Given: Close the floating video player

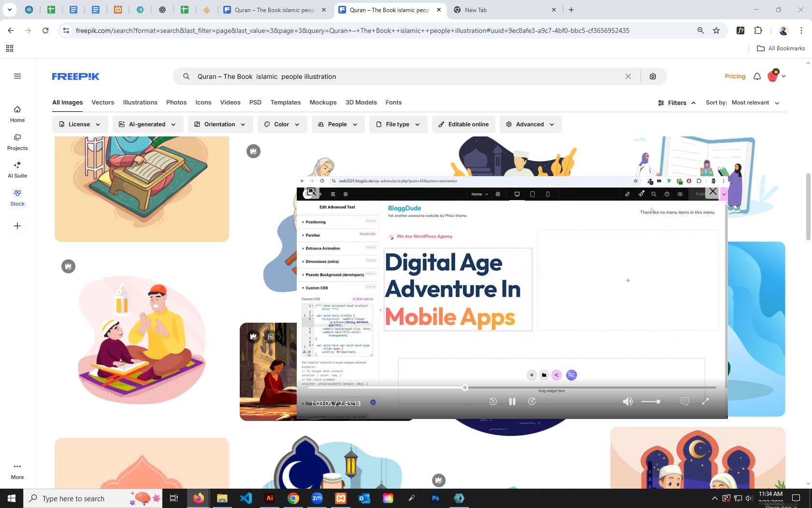Looking at the screenshot, I should (x=713, y=192).
